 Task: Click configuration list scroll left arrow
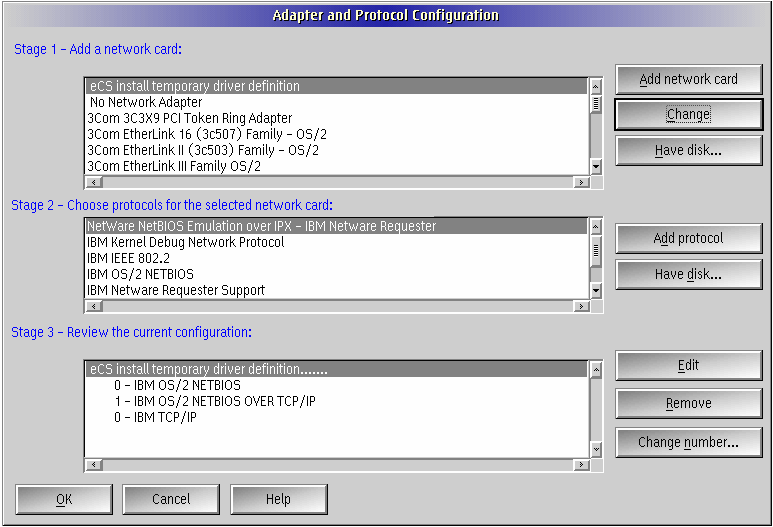click(x=94, y=465)
